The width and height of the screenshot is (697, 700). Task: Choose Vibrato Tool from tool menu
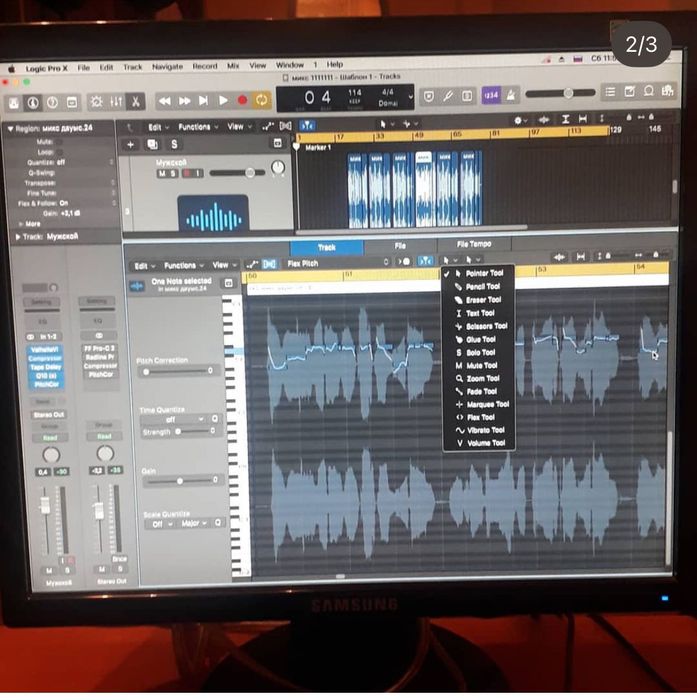[x=479, y=430]
